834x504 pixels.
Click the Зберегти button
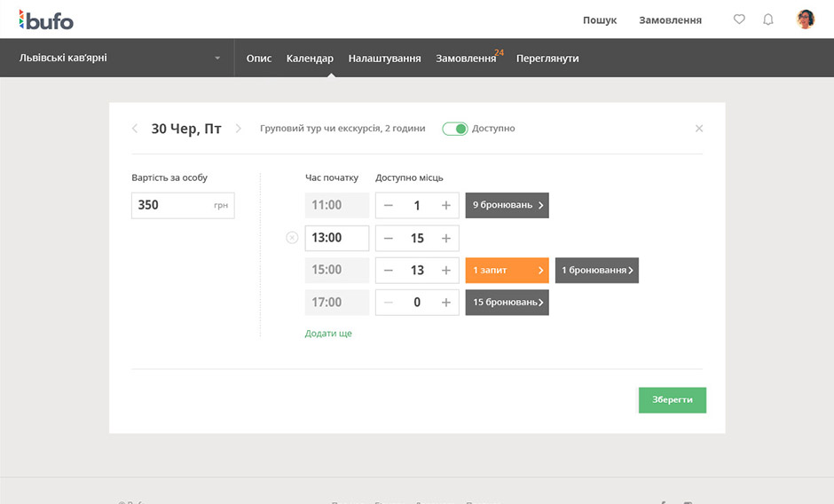pos(672,400)
